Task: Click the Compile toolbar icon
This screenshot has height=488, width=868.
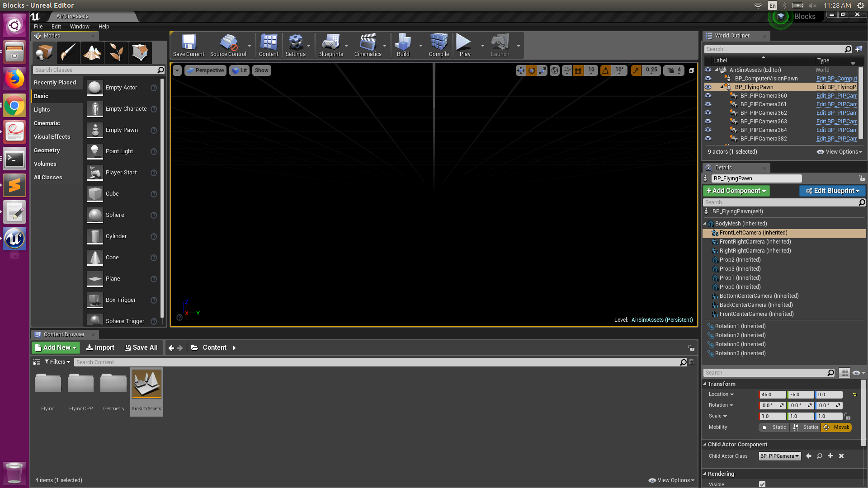Action: [439, 45]
